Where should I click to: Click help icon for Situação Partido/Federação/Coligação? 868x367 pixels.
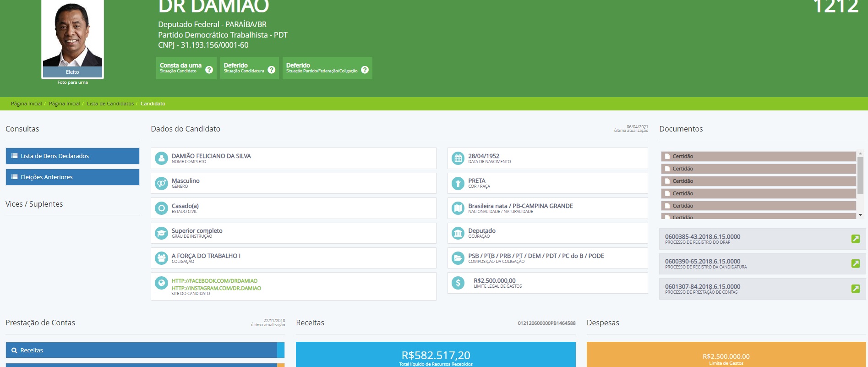365,70
